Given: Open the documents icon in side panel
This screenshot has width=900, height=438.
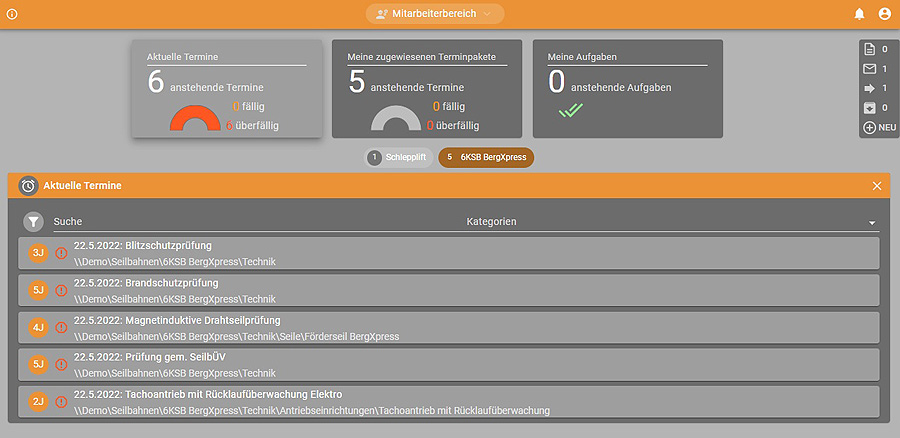Looking at the screenshot, I should [x=869, y=49].
